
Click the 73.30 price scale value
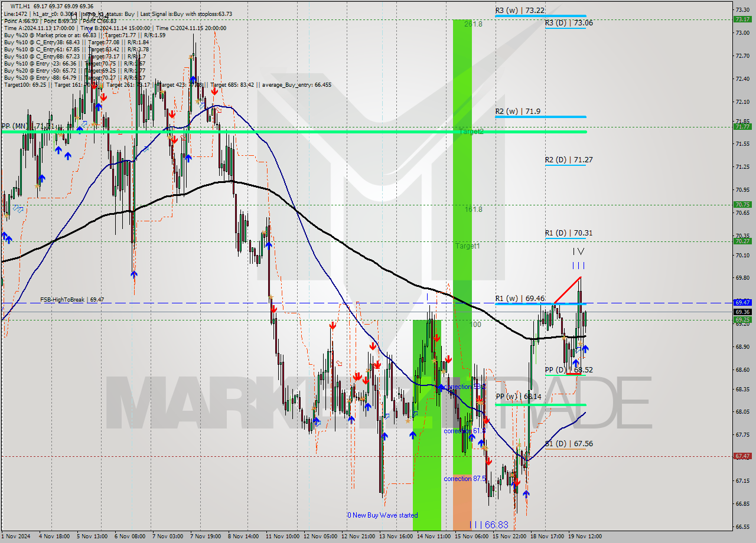[x=742, y=9]
